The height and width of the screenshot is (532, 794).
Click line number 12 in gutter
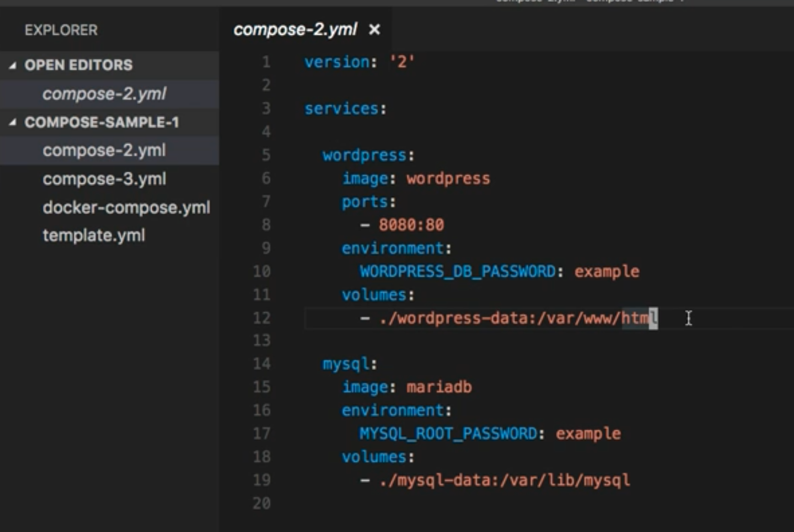coord(262,318)
